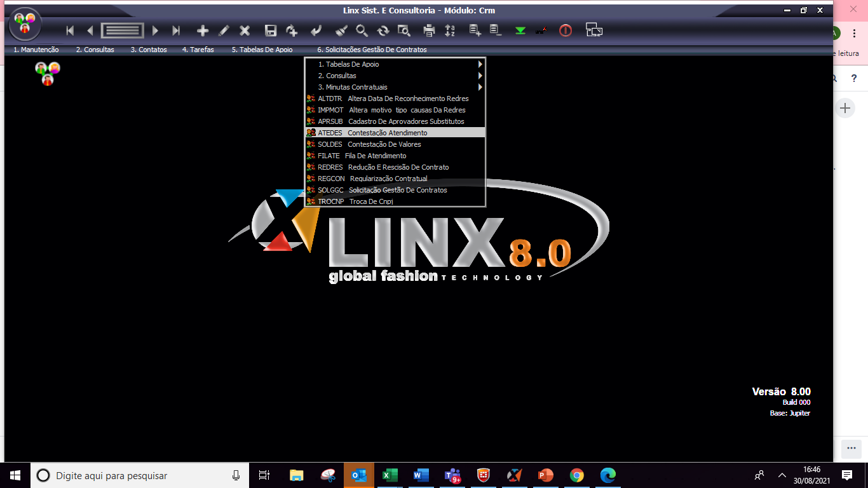Open Outlook from the taskbar
Image resolution: width=868 pixels, height=488 pixels.
tap(359, 475)
